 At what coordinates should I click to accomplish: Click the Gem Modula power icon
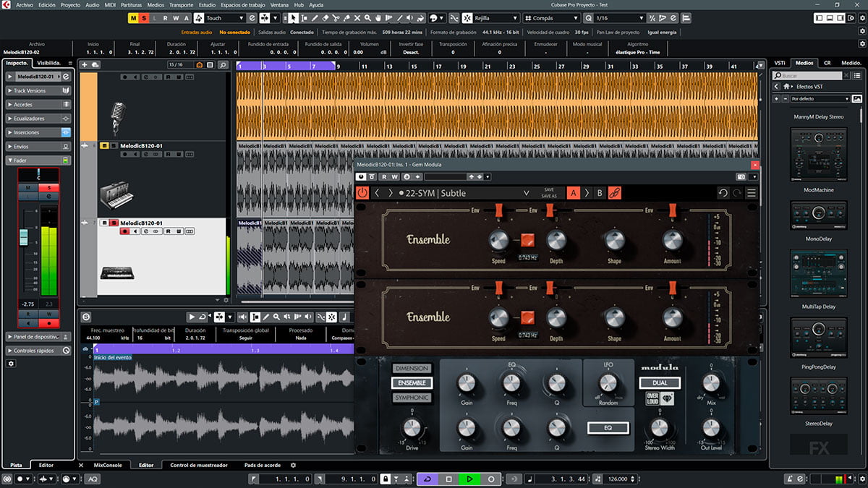[362, 193]
